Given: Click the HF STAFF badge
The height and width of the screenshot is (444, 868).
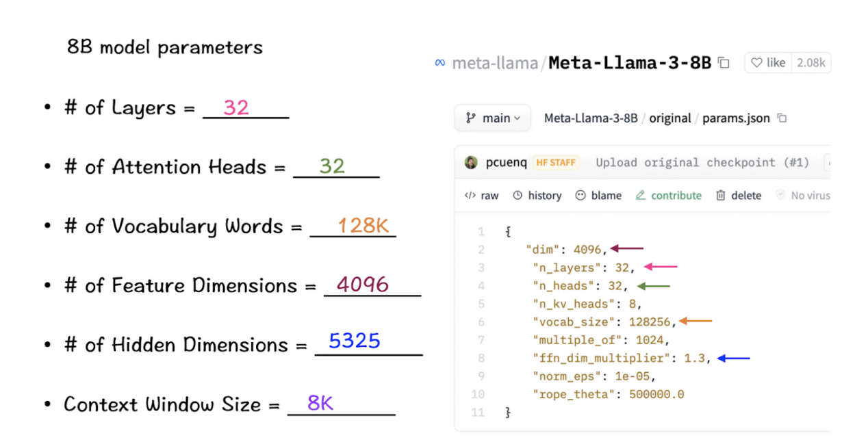Looking at the screenshot, I should coord(554,163).
